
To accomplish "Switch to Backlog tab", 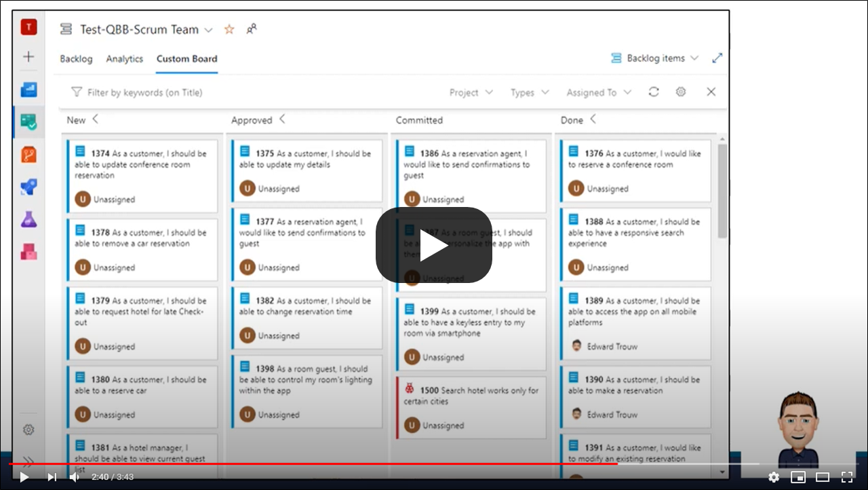I will pos(76,58).
